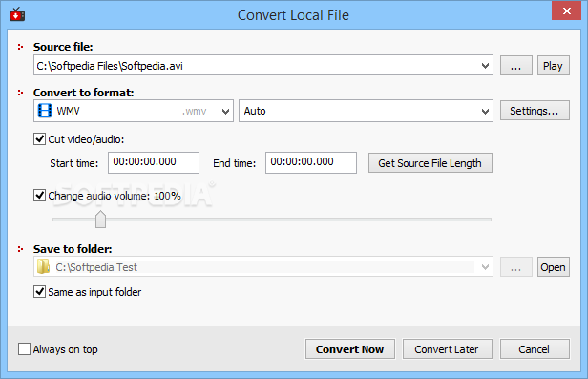Expand the Source file dropdown arrow

pyautogui.click(x=485, y=66)
